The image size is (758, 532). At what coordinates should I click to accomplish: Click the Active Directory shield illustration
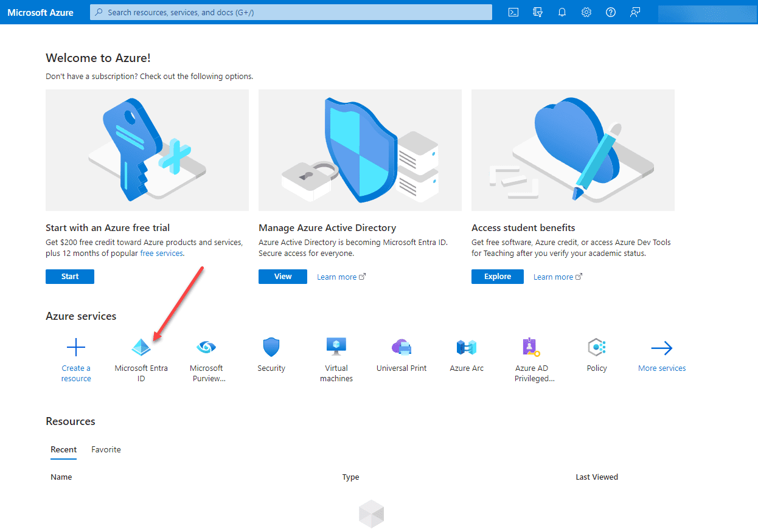360,150
